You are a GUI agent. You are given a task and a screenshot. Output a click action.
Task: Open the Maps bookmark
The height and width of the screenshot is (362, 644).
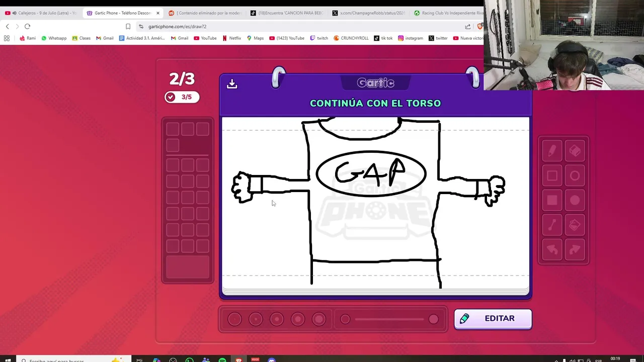click(x=255, y=38)
